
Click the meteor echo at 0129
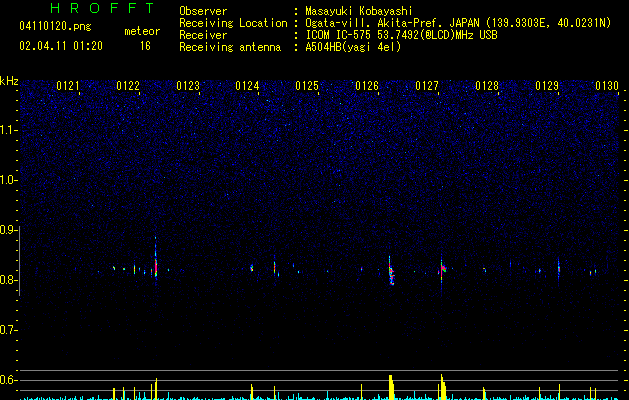click(558, 269)
